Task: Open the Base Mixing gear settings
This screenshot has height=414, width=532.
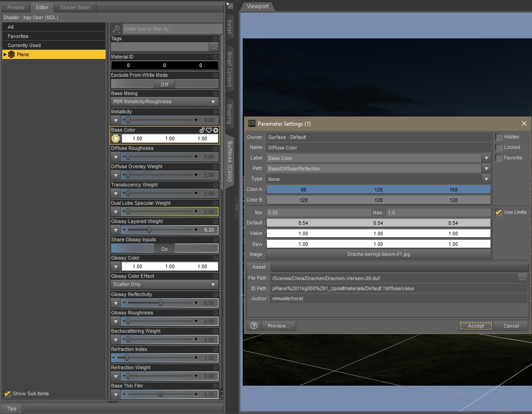Action: tap(215, 94)
